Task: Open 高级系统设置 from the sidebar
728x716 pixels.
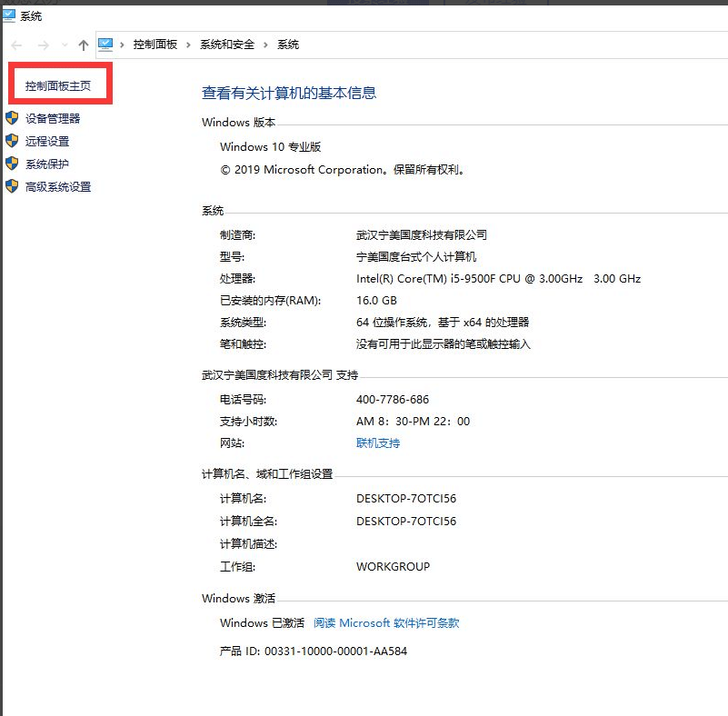Action: click(x=53, y=186)
